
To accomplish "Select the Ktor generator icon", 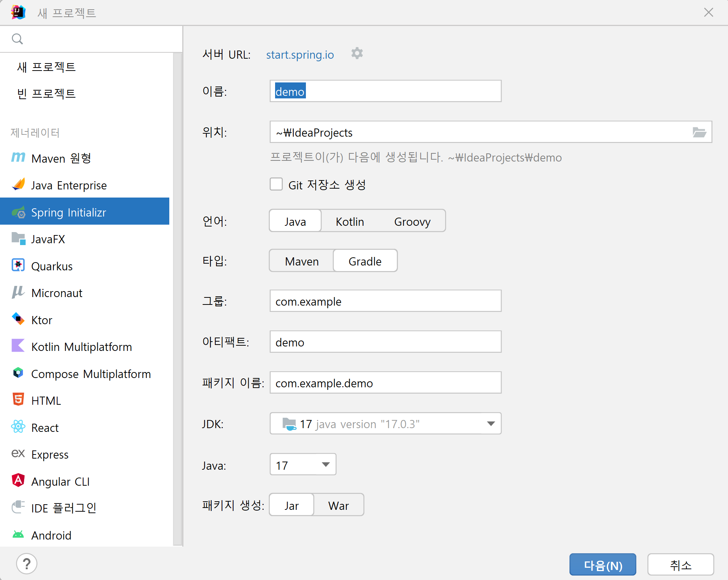I will coord(18,319).
